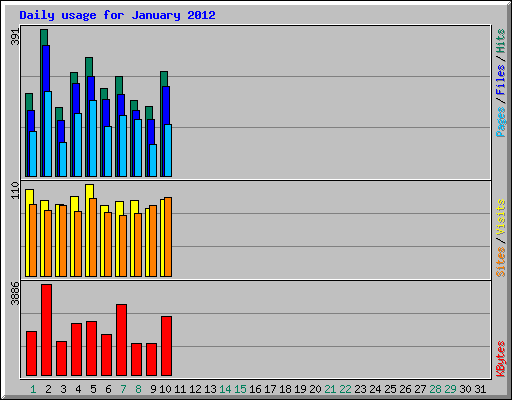Click day label 10 on the x-axis
The height and width of the screenshot is (400, 512).
point(165,389)
